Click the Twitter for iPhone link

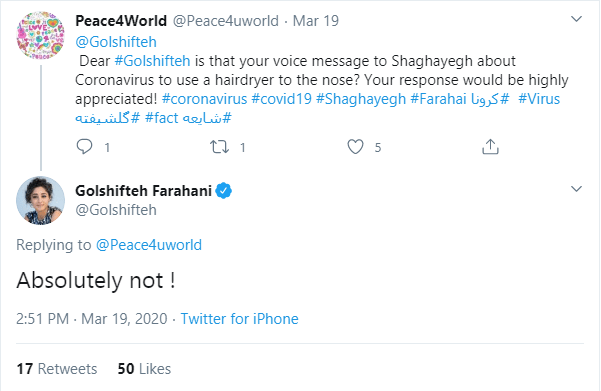point(240,319)
